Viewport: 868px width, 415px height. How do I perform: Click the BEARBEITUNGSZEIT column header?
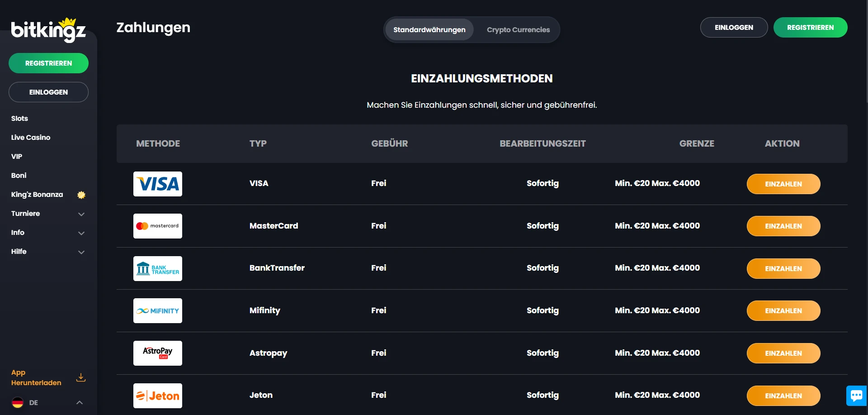click(542, 143)
